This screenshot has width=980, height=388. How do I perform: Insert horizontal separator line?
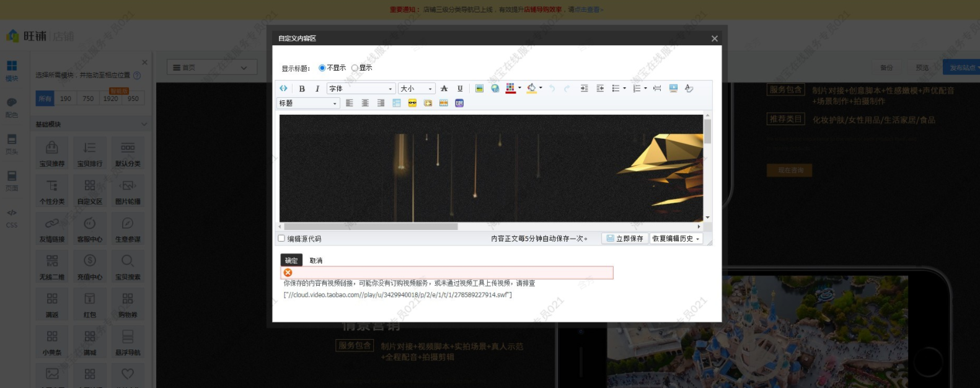pyautogui.click(x=657, y=89)
